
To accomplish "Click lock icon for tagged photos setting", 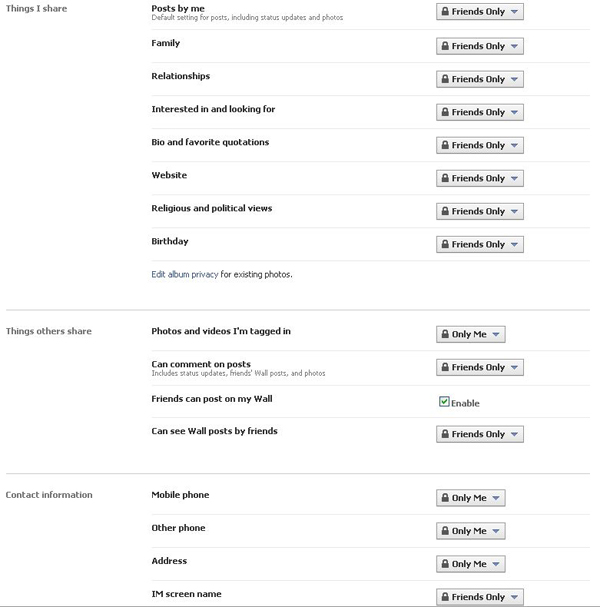I will pos(444,334).
